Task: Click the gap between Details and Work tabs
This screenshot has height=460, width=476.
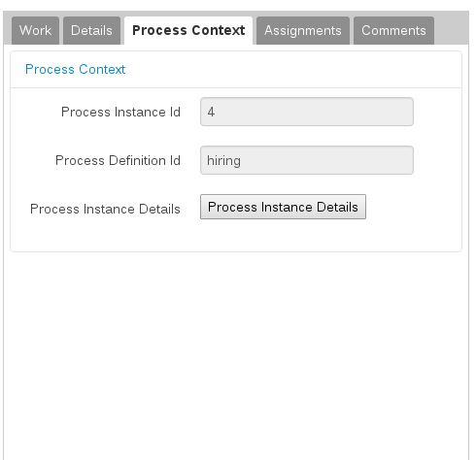Action: point(61,31)
